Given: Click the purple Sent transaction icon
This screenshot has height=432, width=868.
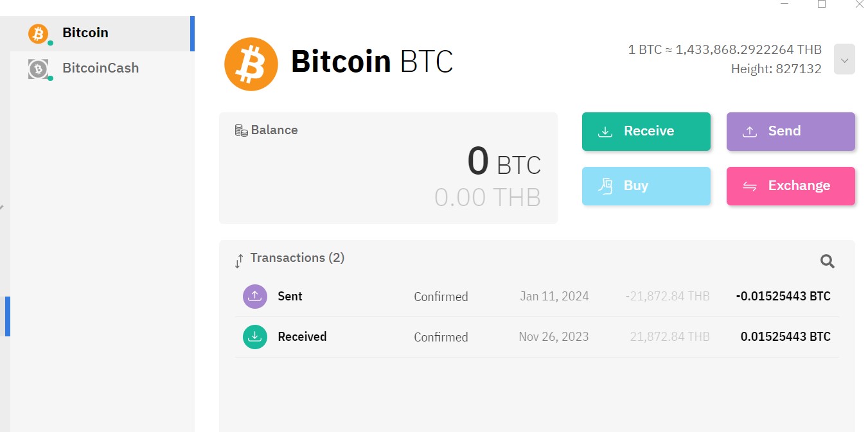Looking at the screenshot, I should tap(255, 297).
